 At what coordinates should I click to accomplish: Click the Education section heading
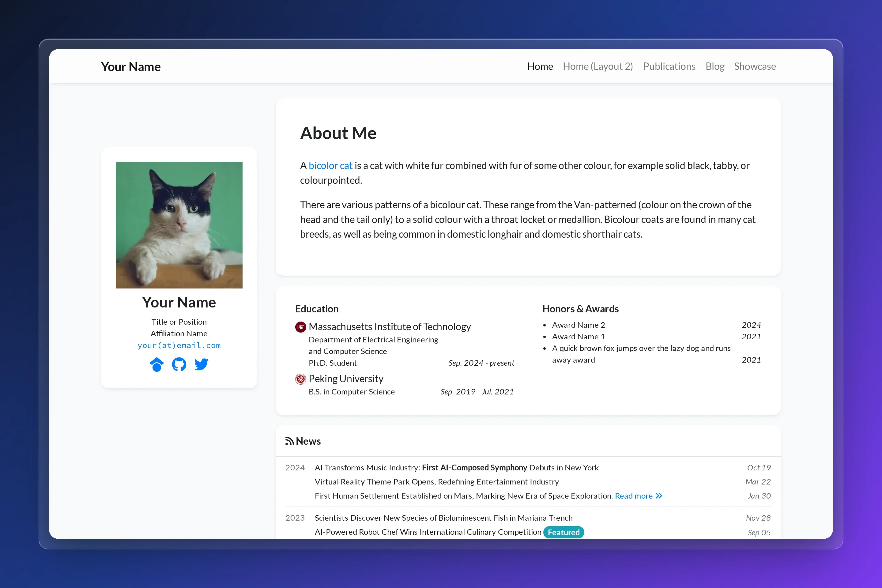coord(316,309)
